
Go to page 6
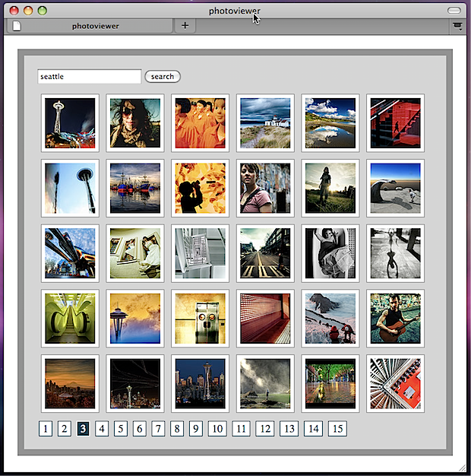140,429
